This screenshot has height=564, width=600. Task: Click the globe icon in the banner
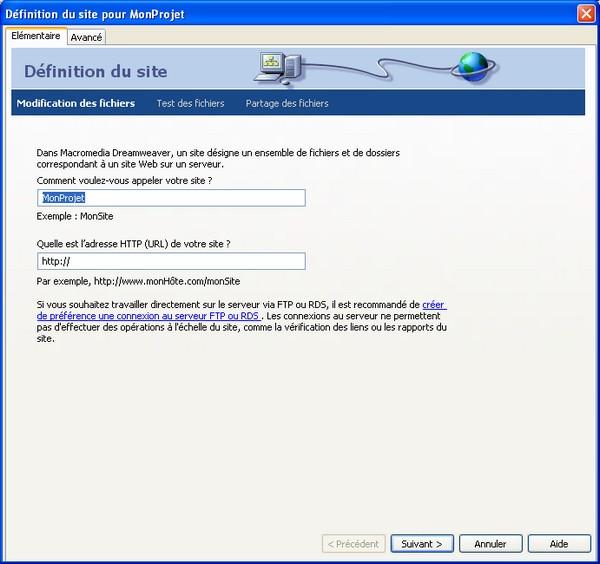473,67
